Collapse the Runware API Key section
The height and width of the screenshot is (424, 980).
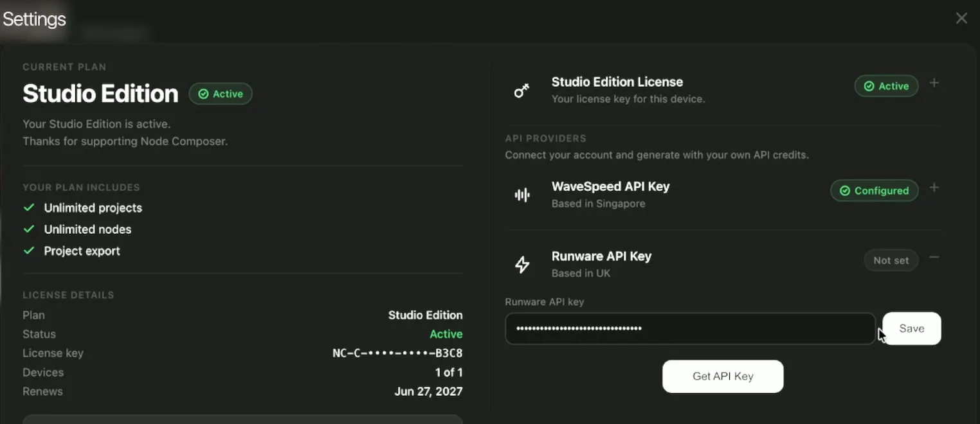click(x=934, y=257)
